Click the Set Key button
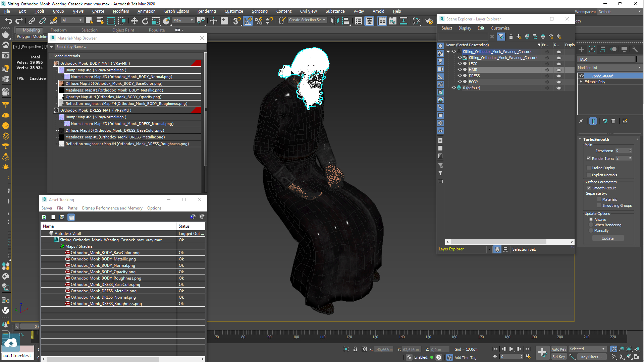 click(559, 357)
